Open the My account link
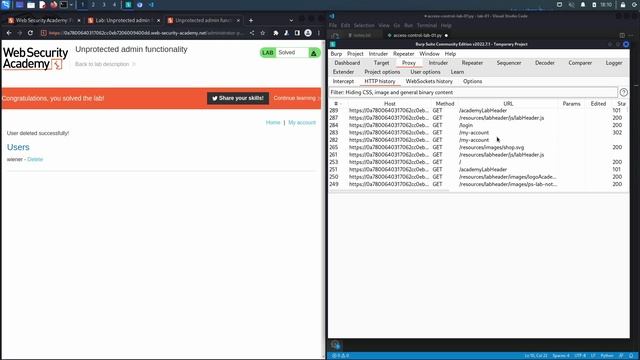The width and height of the screenshot is (640, 360). [302, 122]
